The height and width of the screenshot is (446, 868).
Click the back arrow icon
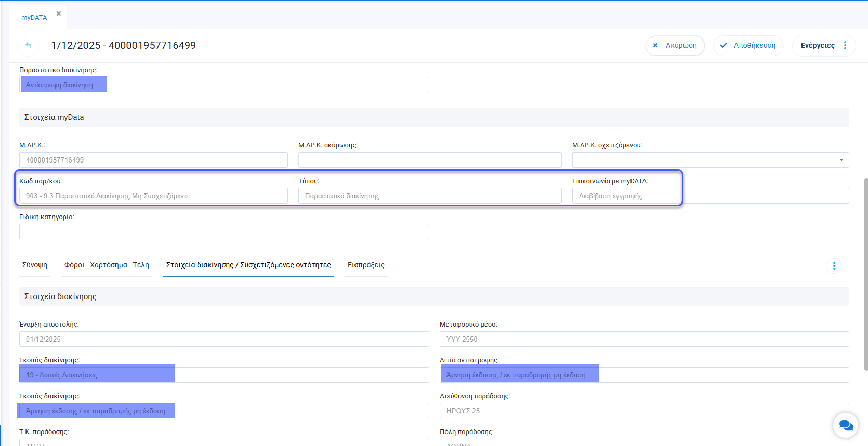[28, 45]
